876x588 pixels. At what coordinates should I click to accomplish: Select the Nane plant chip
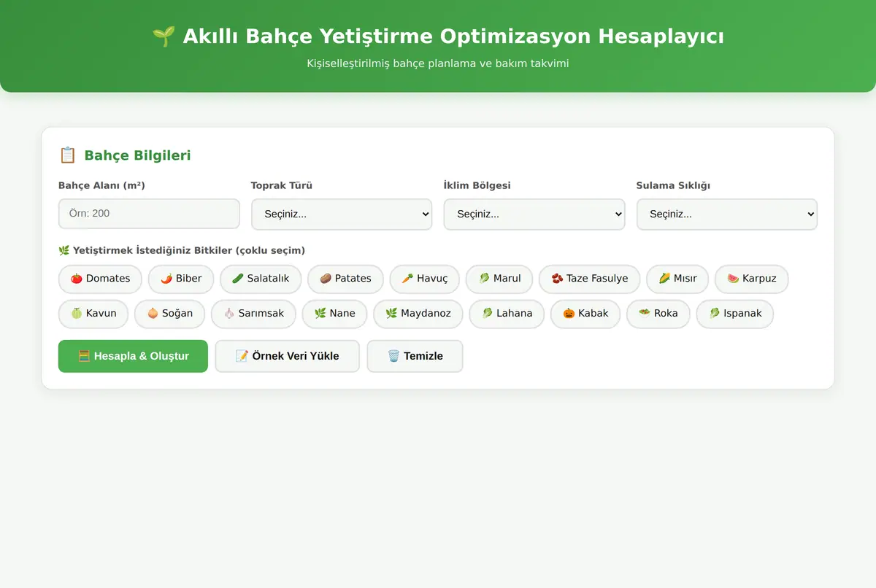pos(334,314)
